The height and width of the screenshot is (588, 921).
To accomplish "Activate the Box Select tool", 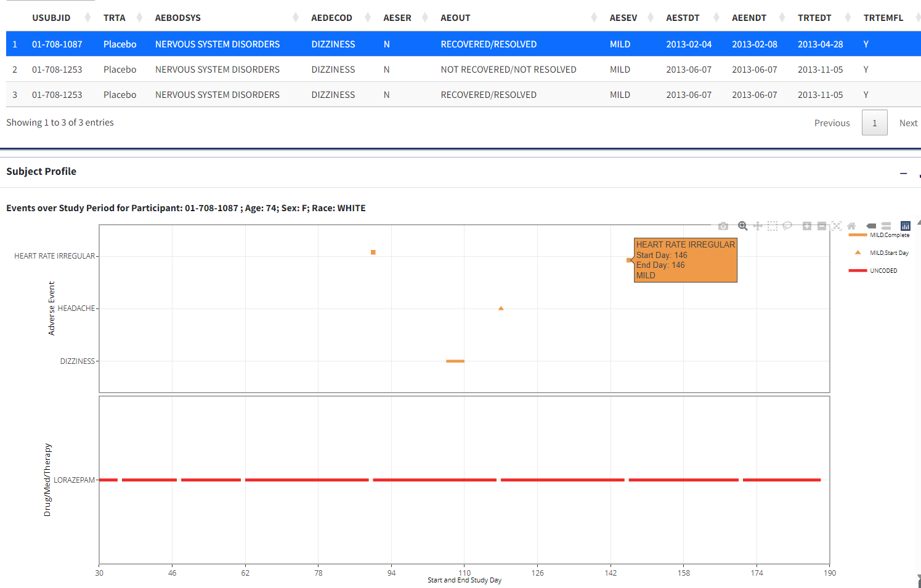I will pyautogui.click(x=773, y=226).
